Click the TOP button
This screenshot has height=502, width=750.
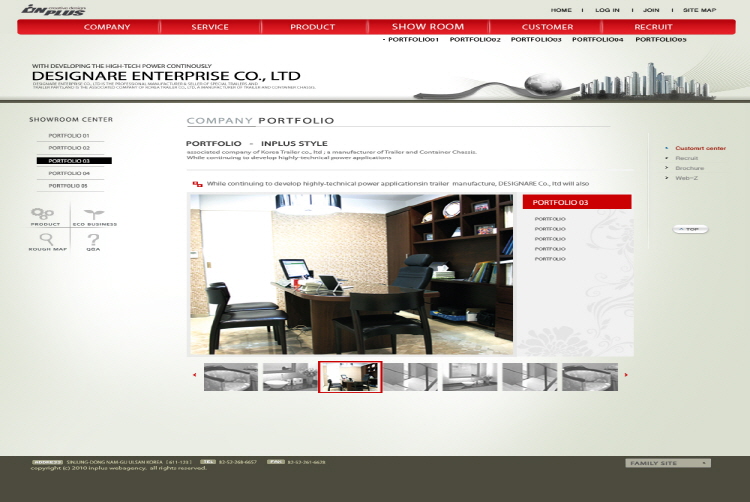[690, 229]
